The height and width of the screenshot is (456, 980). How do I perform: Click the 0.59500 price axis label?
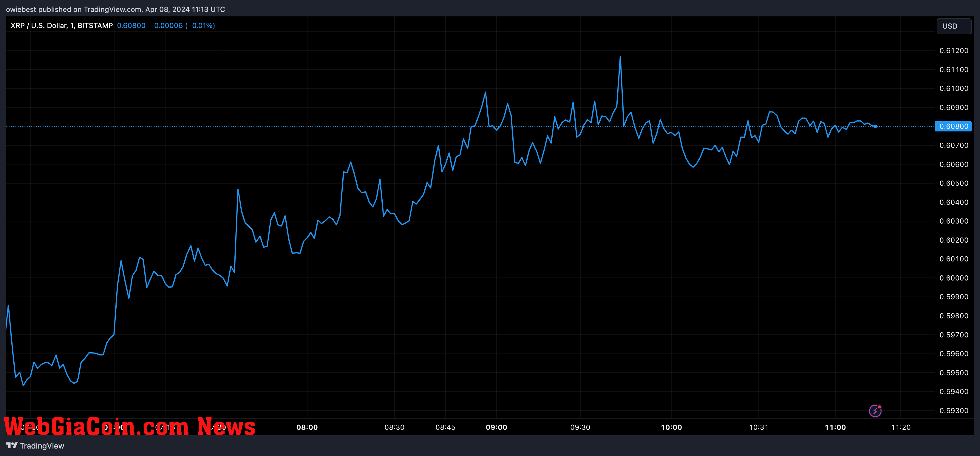pyautogui.click(x=954, y=373)
